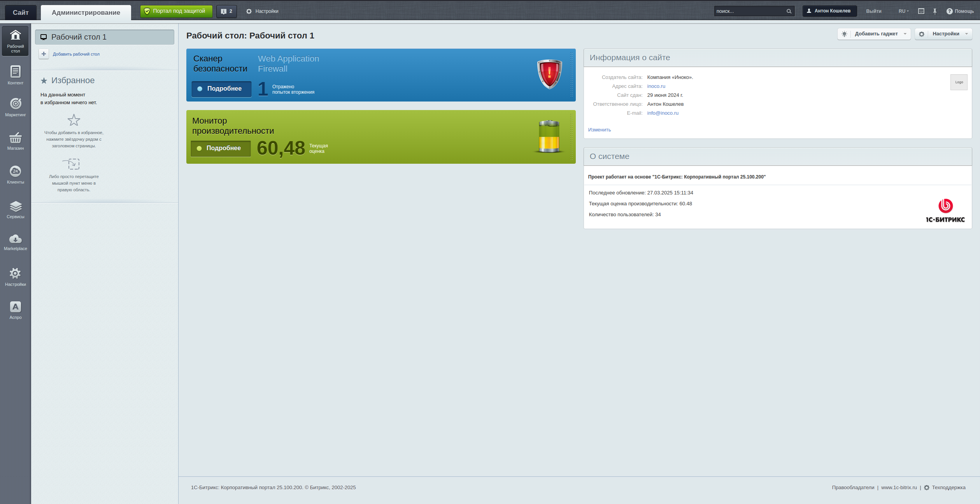Toggle the Портал под защитой indicator
980x504 pixels.
(x=176, y=11)
